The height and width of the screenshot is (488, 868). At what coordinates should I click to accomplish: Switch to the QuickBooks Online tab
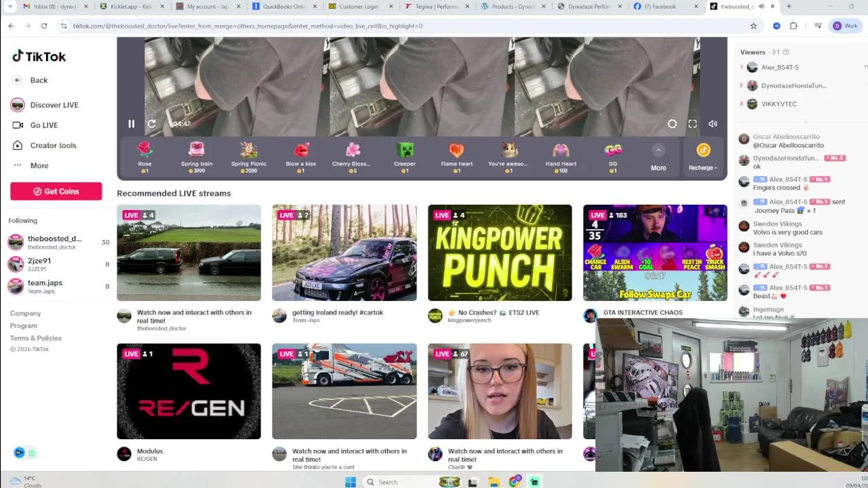(x=285, y=7)
